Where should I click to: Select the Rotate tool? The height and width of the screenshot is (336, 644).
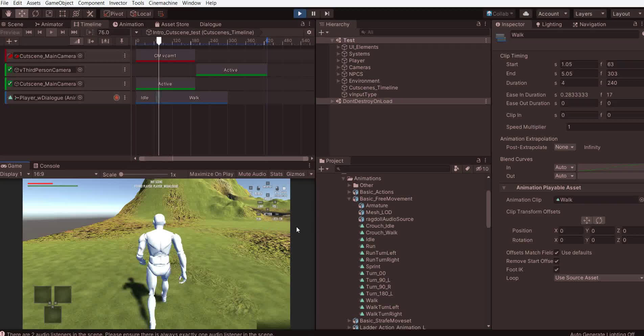36,14
